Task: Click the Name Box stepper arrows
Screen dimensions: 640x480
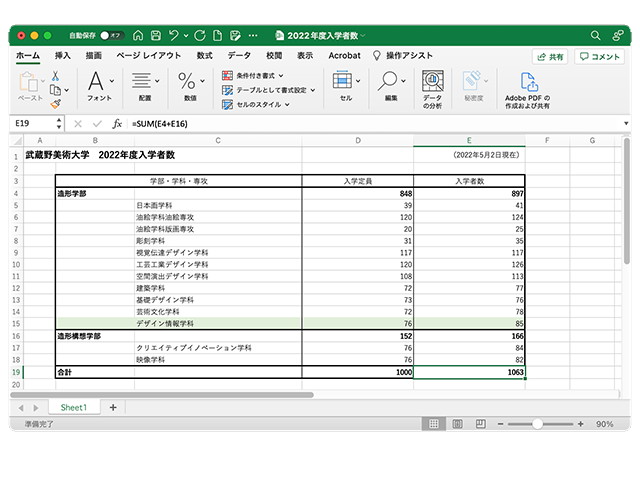Action: 59,123
